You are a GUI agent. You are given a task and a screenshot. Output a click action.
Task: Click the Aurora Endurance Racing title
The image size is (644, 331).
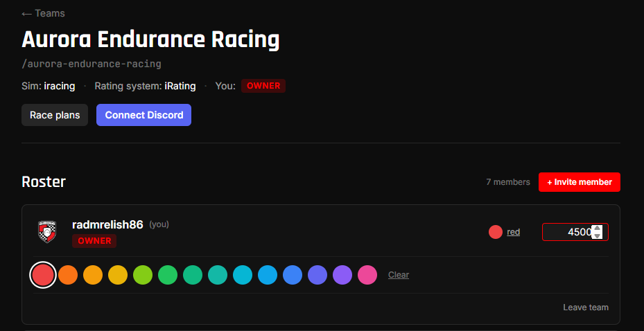pos(150,40)
